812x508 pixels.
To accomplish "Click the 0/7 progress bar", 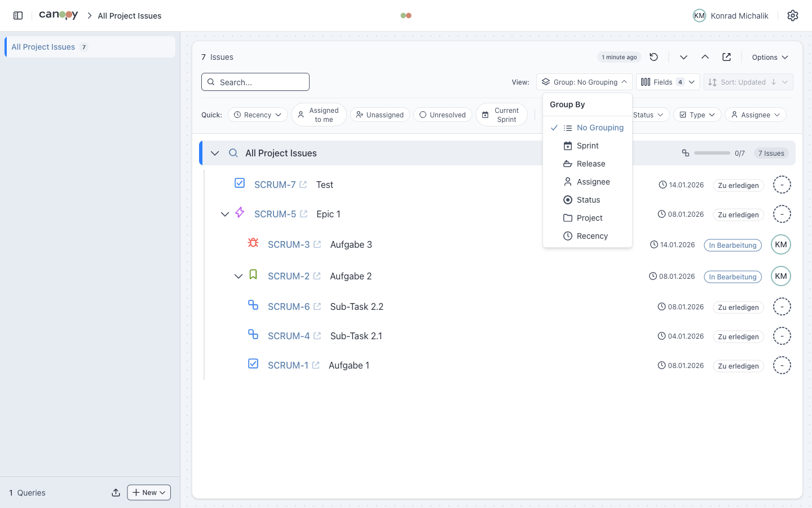I will pyautogui.click(x=712, y=153).
